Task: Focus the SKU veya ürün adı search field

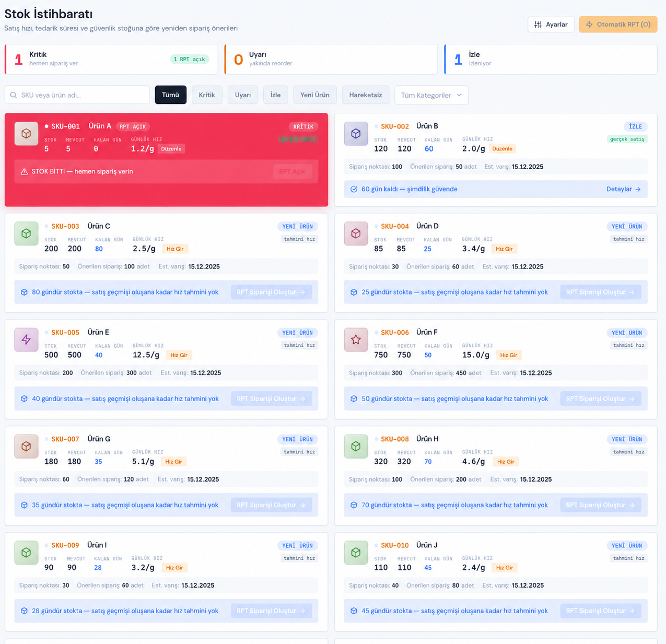Action: tap(77, 95)
